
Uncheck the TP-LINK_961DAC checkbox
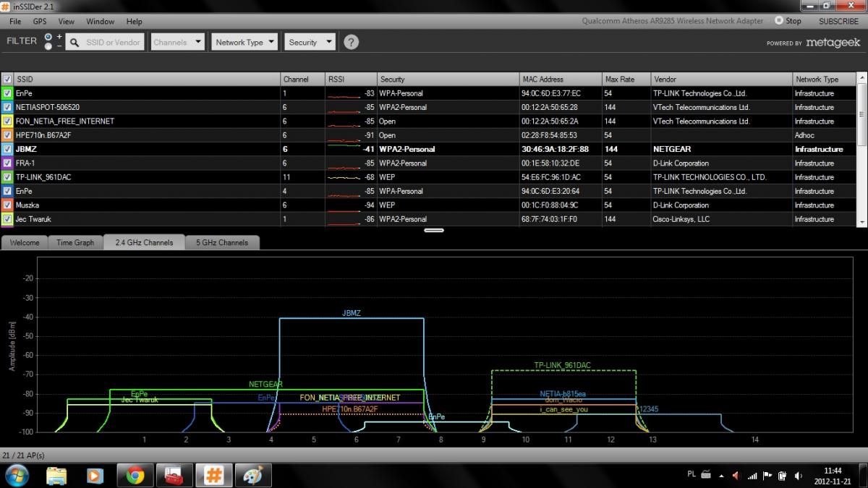pos(7,177)
